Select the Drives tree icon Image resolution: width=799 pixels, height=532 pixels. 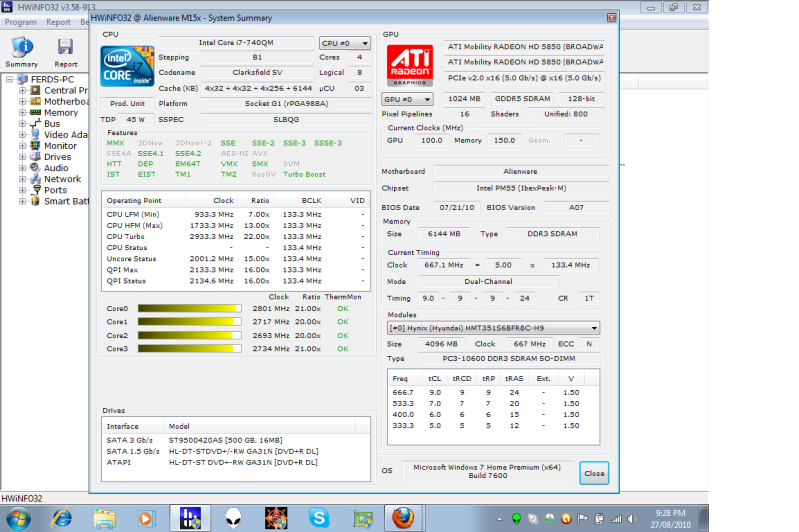coord(35,157)
